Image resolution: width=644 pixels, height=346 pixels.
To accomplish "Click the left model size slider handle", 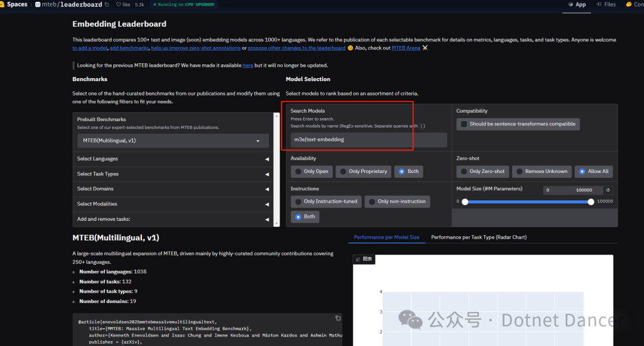I will (465, 202).
